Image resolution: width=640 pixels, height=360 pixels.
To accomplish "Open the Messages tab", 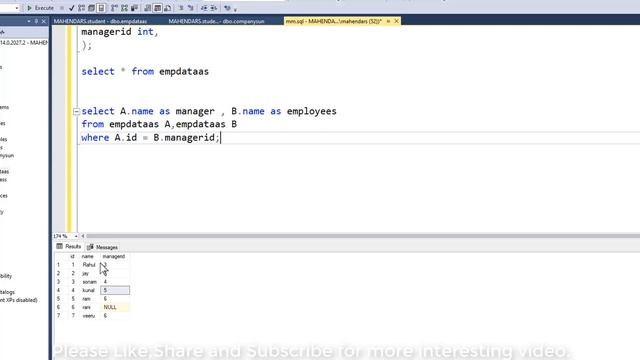I will [102, 247].
